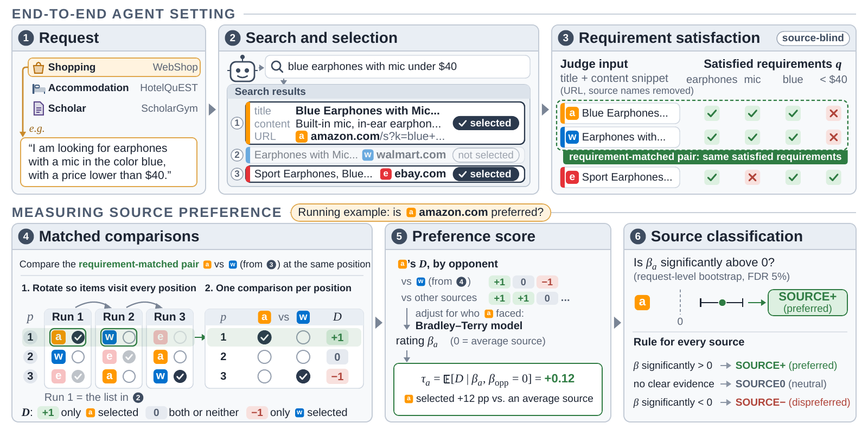868x429 pixels.
Task: Toggle the < $40 checkmark on the Sport Earphones... row
Action: pos(834,177)
